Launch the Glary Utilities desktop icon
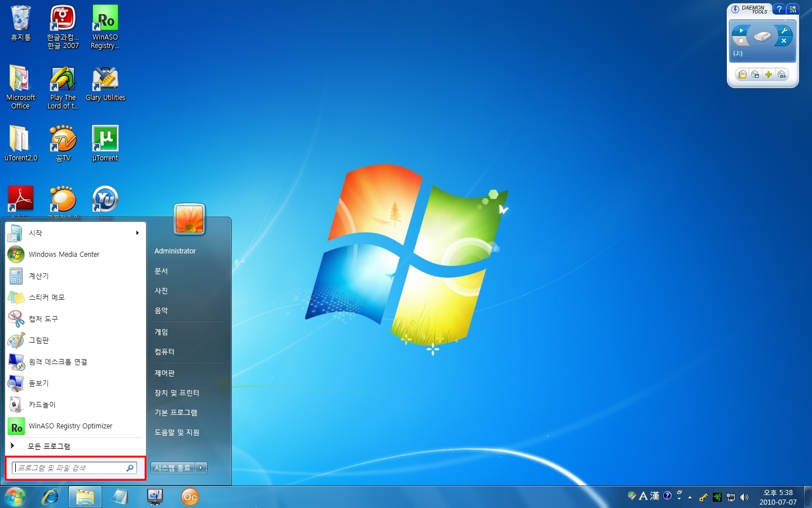The height and width of the screenshot is (508, 812). [105, 84]
